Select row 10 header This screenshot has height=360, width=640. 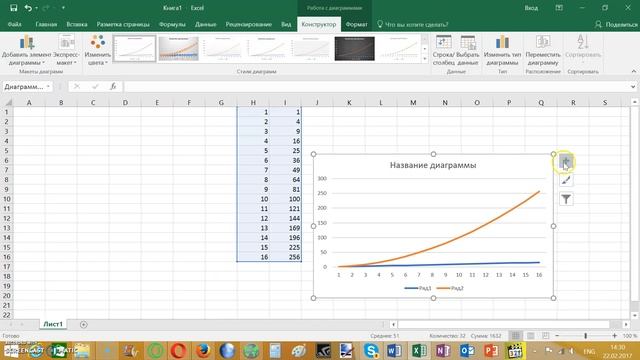[7, 199]
